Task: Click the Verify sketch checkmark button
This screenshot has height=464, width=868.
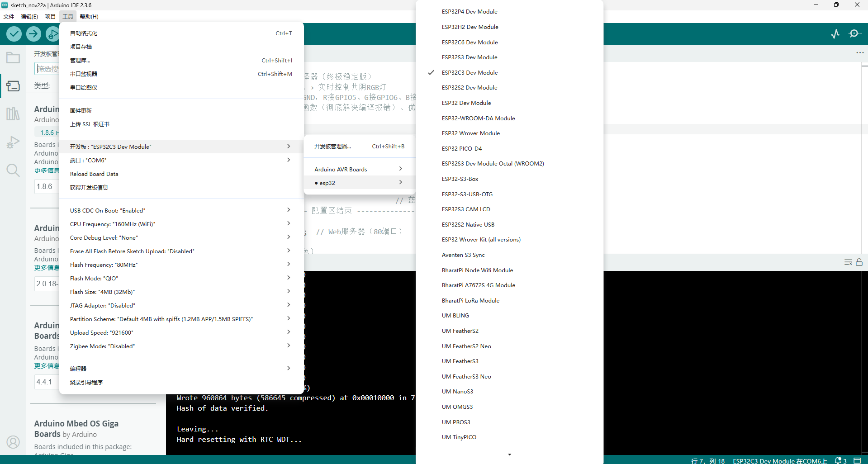Action: tap(14, 34)
